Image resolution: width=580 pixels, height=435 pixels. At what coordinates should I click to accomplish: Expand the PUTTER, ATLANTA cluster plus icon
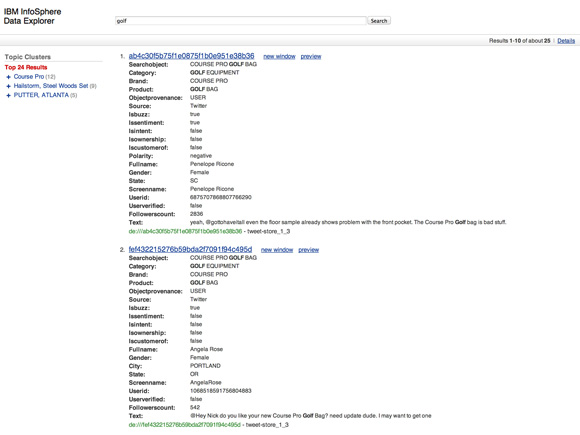pyautogui.click(x=9, y=95)
